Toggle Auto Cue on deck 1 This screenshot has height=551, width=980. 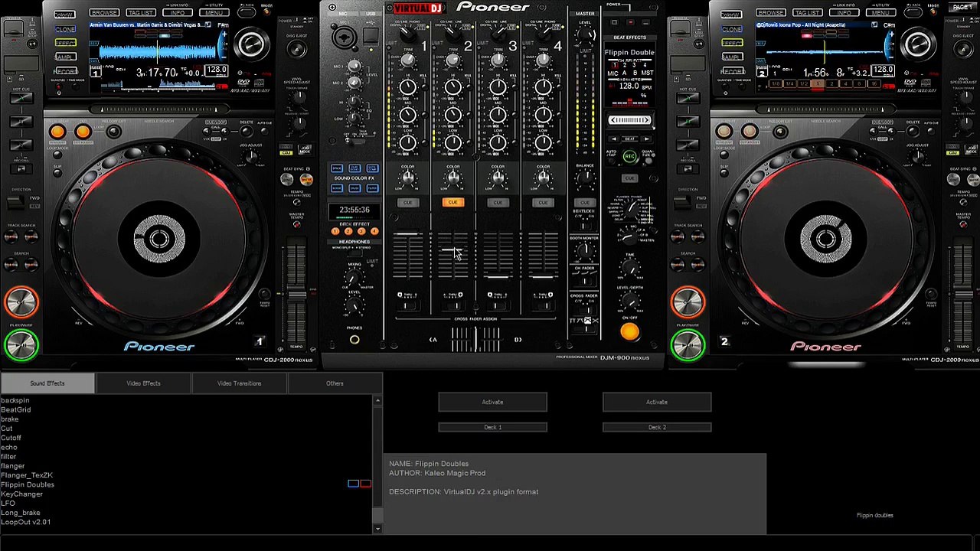click(265, 129)
